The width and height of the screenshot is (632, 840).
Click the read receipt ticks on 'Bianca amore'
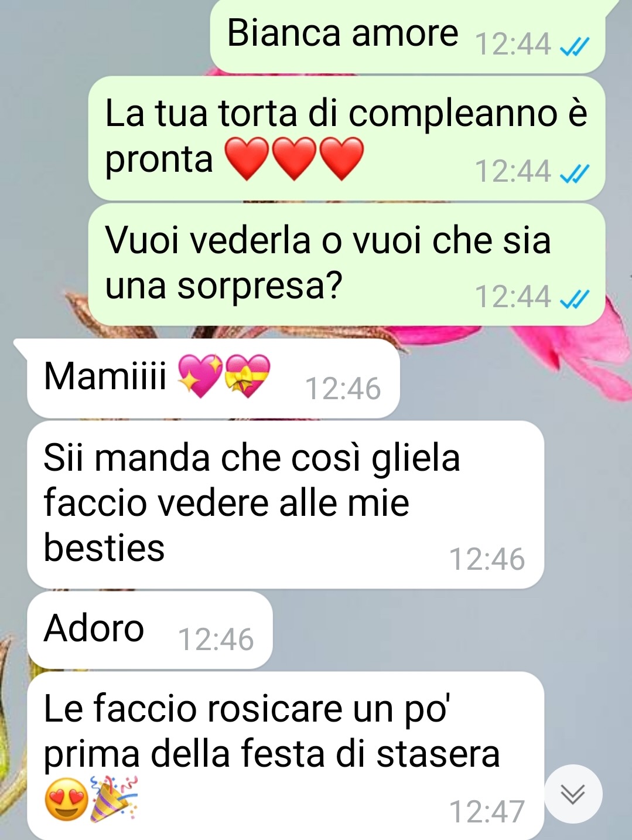(575, 46)
